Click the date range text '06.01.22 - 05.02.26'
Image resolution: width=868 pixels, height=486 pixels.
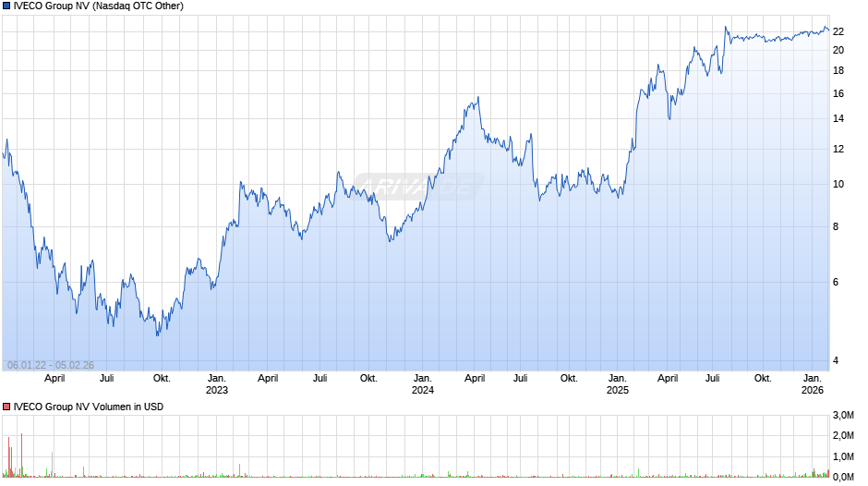51,365
